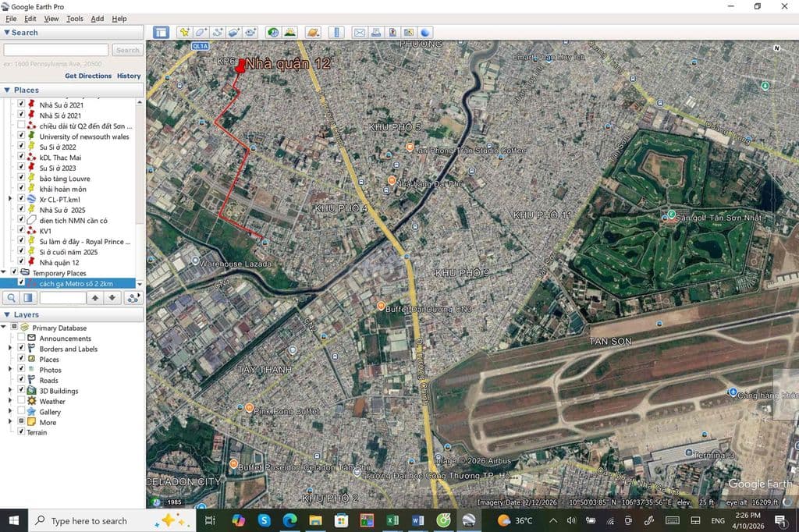Uncheck the Roads layer checkbox
Image resolution: width=799 pixels, height=532 pixels.
click(x=21, y=381)
